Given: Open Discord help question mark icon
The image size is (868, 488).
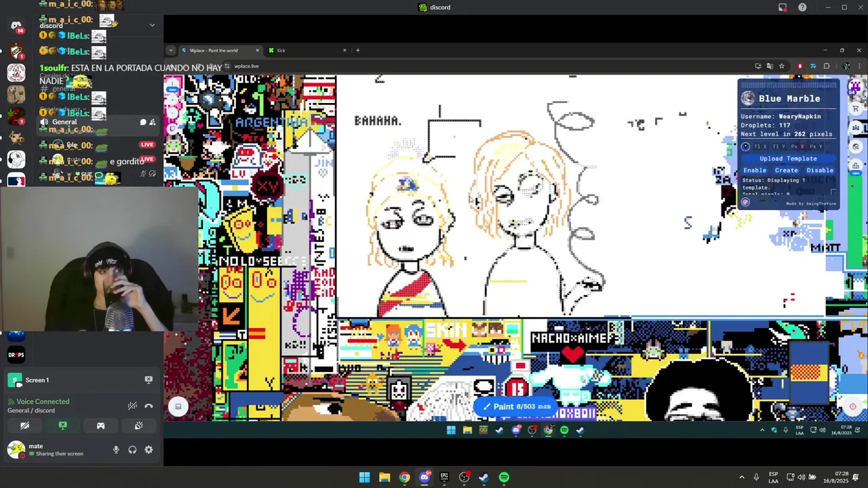Looking at the screenshot, I should tap(802, 7).
